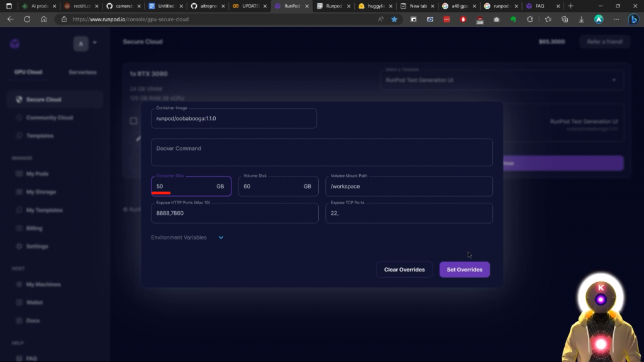This screenshot has width=644, height=362.
Task: Open the Billing sidebar link
Action: tap(34, 228)
